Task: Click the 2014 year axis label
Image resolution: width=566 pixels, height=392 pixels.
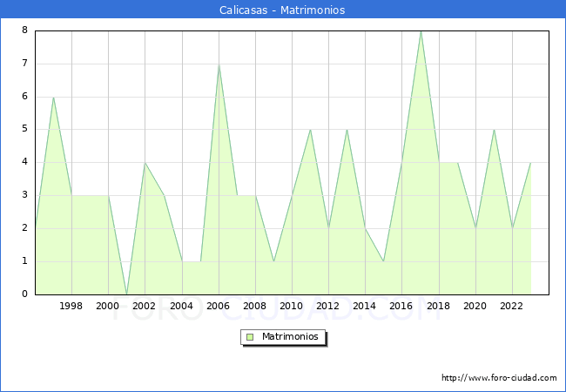Action: [x=365, y=306]
